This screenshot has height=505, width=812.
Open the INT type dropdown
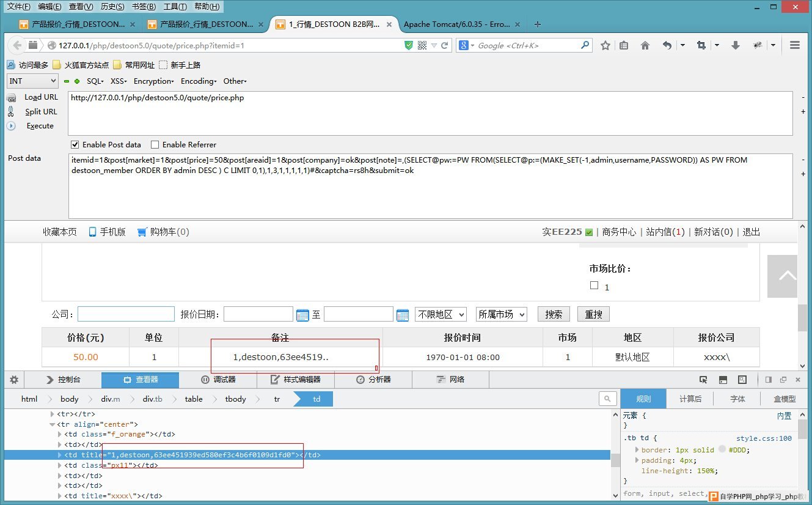(x=32, y=81)
